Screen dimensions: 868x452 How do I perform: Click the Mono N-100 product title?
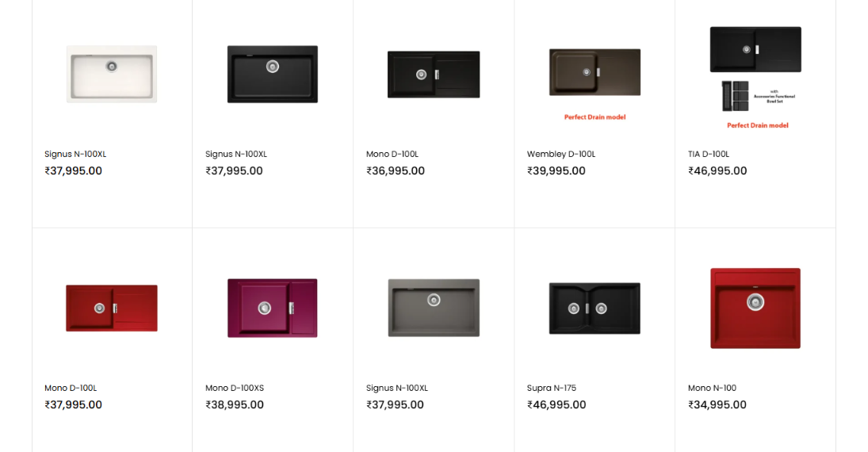[x=712, y=388]
